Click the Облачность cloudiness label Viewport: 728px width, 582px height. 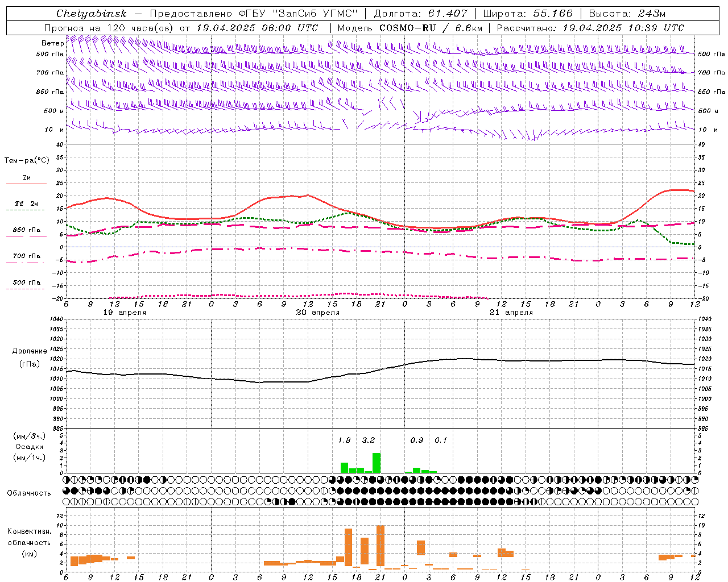(29, 493)
